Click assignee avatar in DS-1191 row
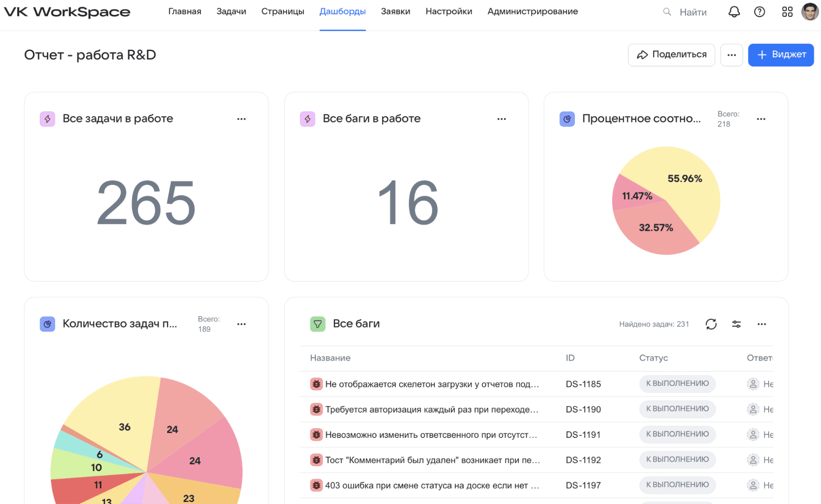 point(753,435)
